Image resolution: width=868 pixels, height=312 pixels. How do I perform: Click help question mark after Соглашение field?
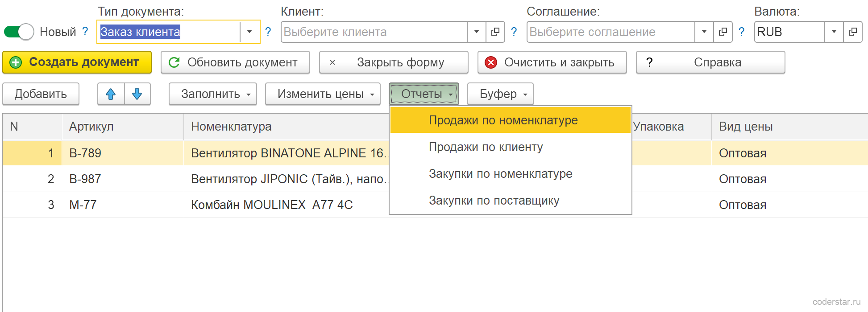742,32
